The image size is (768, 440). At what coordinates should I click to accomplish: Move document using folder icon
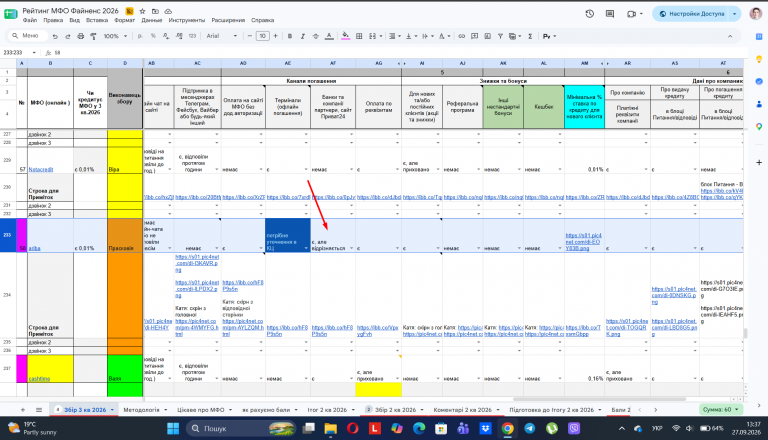pos(155,11)
